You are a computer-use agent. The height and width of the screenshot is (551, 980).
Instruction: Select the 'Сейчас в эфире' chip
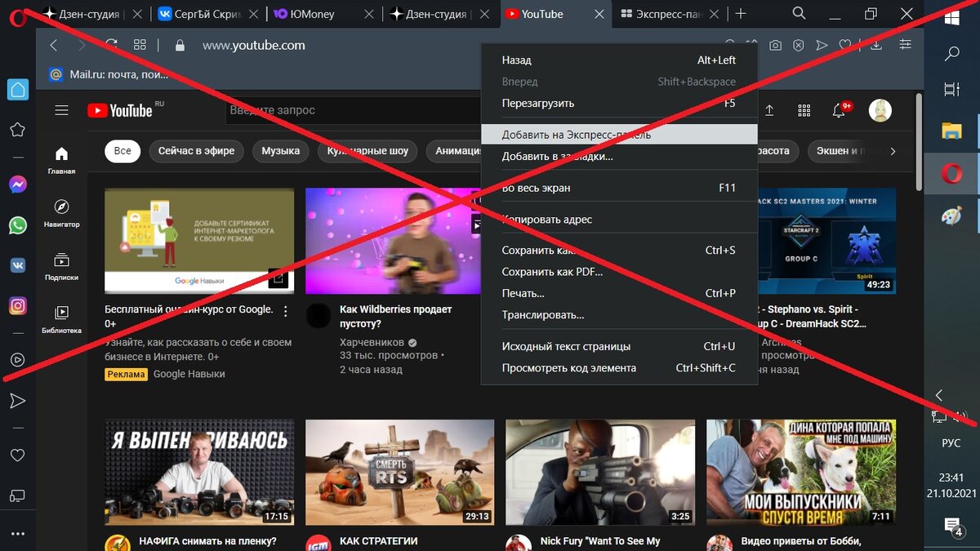[x=196, y=151]
